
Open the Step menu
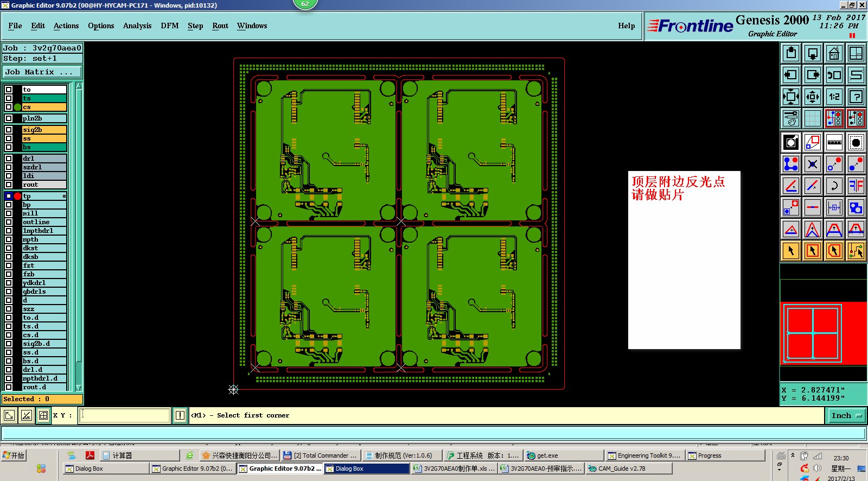point(195,26)
